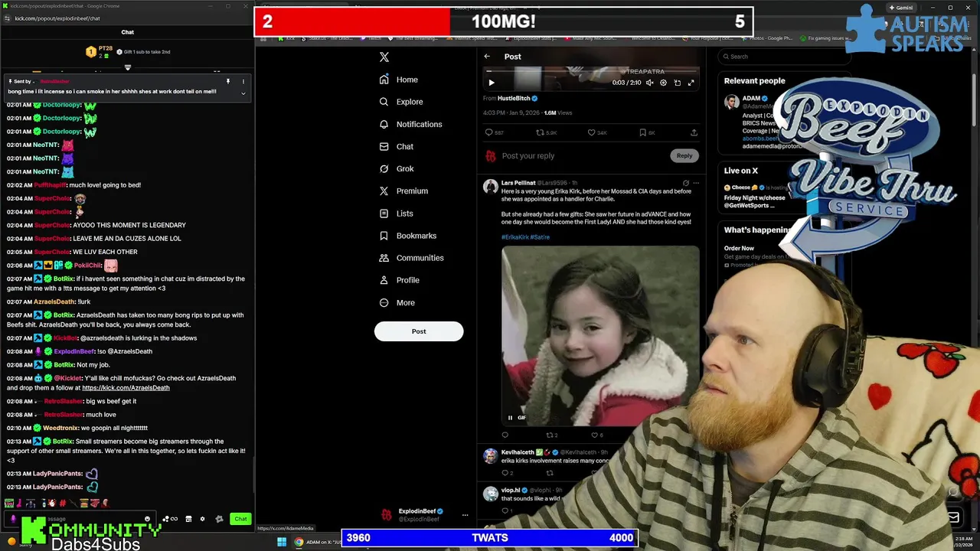
Task: Open Notifications in the X sidebar
Action: coord(411,124)
